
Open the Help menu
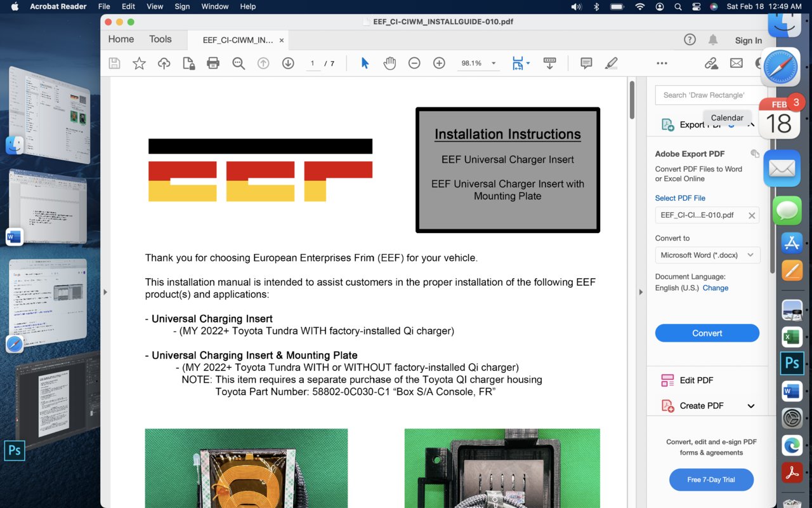pyautogui.click(x=248, y=6)
